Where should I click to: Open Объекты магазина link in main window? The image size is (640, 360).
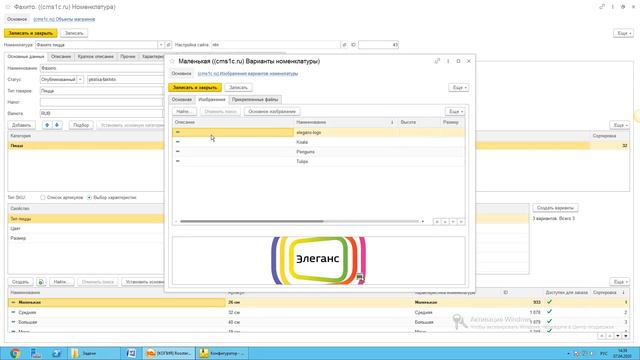coord(64,19)
